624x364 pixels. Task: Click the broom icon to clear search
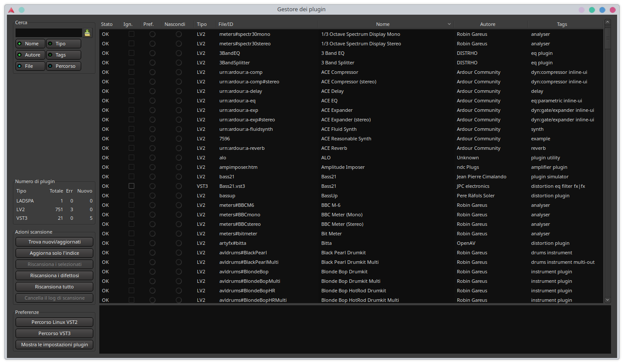coord(87,33)
